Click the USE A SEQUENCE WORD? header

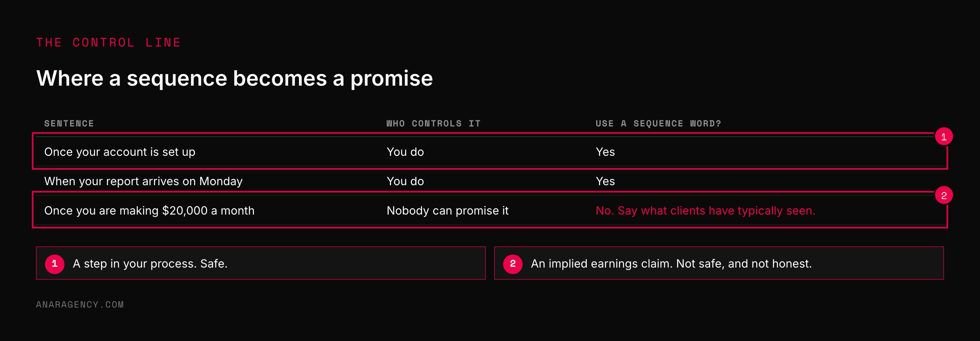[x=658, y=124]
